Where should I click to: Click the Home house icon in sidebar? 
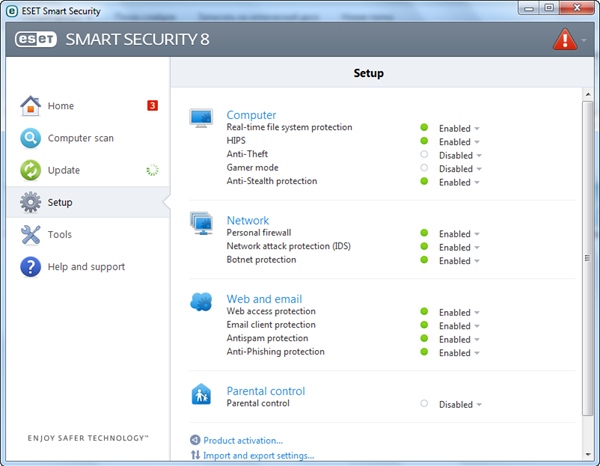pos(31,106)
